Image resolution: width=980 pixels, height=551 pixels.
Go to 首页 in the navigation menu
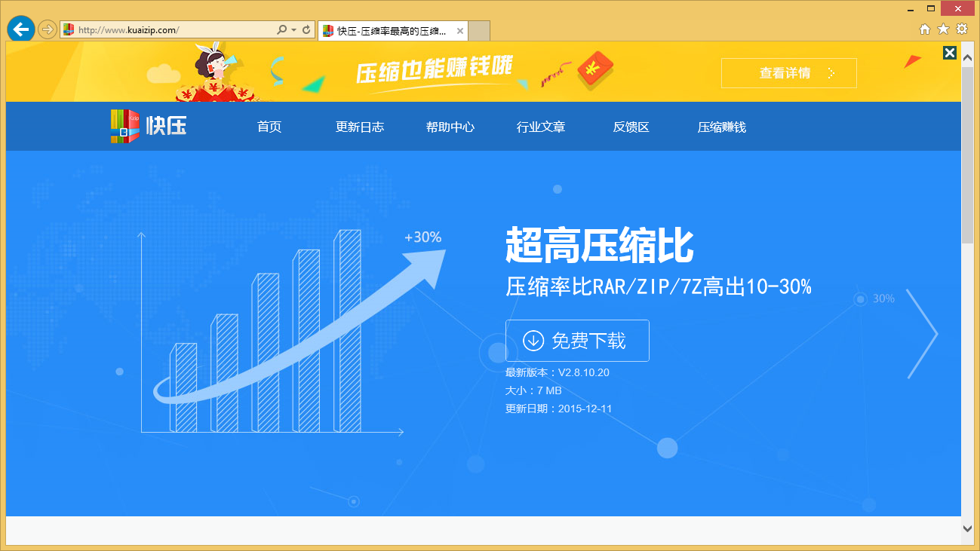269,127
